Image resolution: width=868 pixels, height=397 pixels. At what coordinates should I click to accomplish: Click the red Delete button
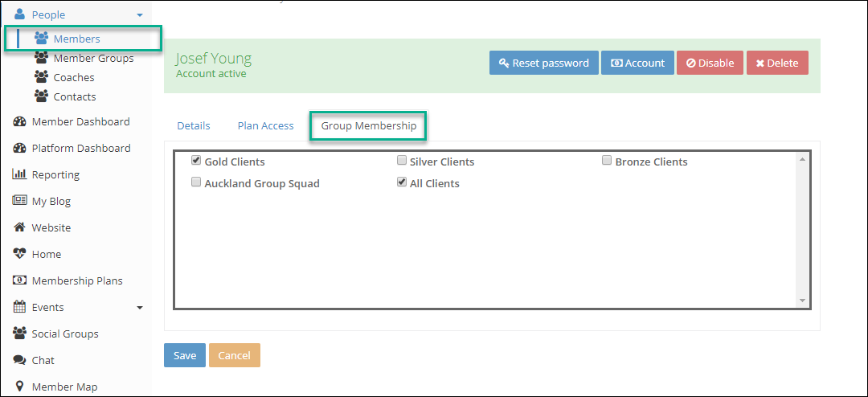click(777, 63)
